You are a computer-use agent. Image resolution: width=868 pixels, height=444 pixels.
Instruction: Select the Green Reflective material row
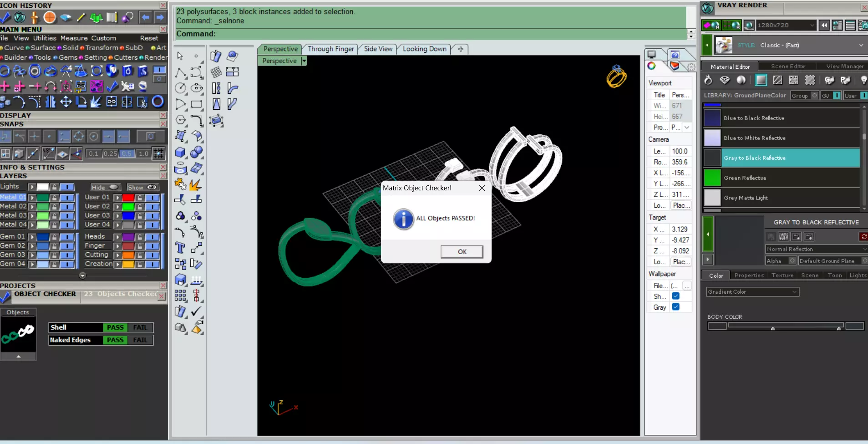tap(782, 178)
